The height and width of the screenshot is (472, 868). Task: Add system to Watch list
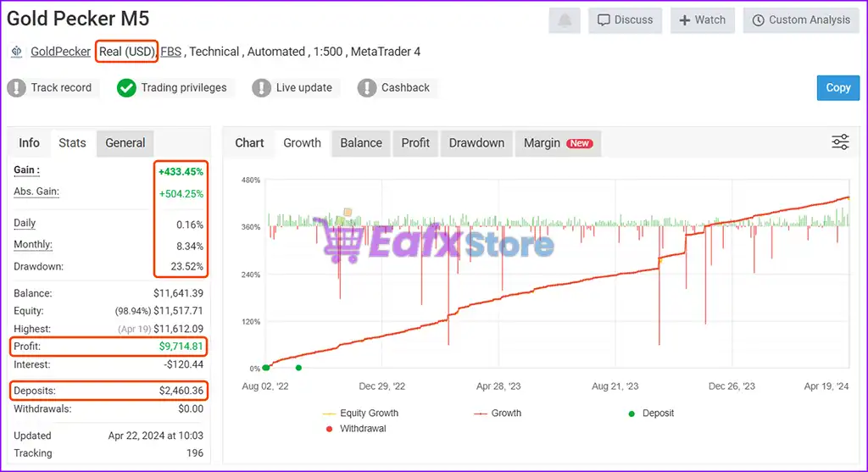(x=703, y=20)
